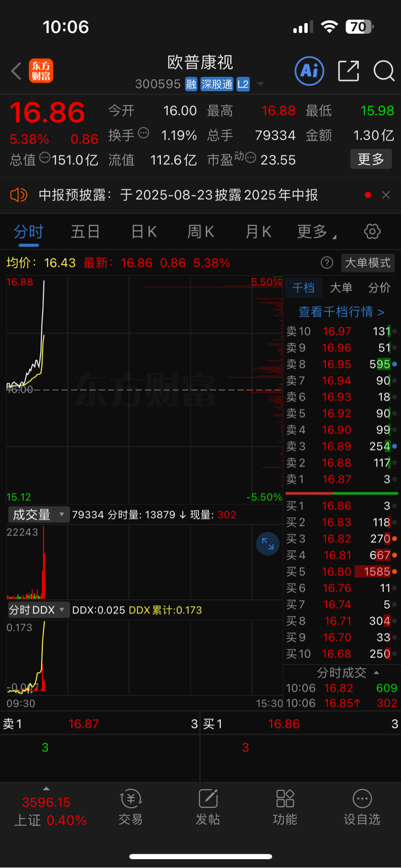Tap the 总值 info icon
The height and width of the screenshot is (868, 401).
(45, 157)
